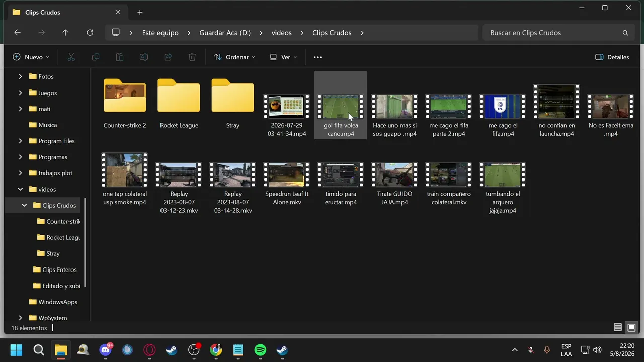This screenshot has width=644, height=362.
Task: Expand the Fotos folder in the tree
Action: (20, 76)
